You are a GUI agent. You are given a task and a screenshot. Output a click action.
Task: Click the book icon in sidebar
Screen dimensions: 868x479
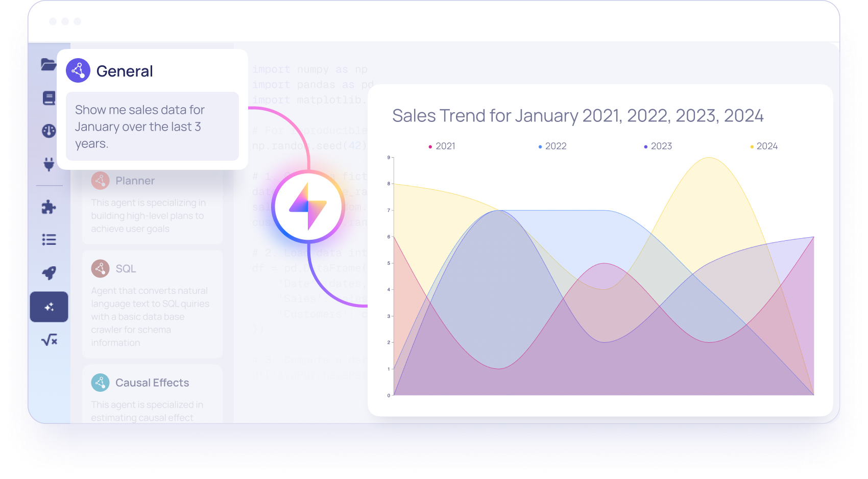coord(49,98)
